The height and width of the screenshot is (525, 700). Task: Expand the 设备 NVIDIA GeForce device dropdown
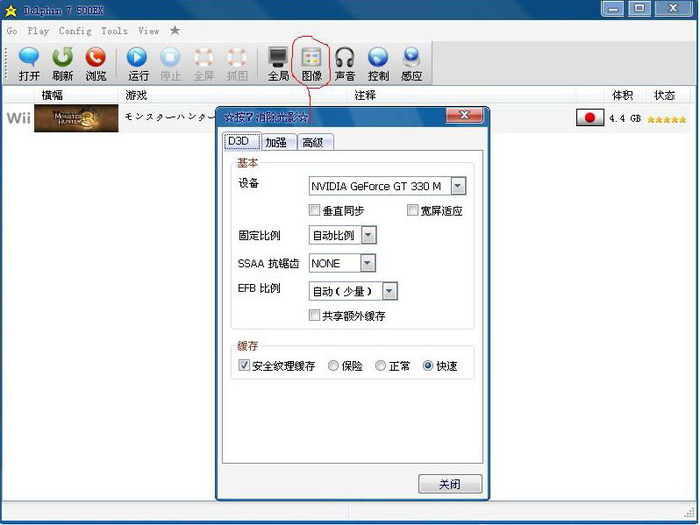[458, 186]
